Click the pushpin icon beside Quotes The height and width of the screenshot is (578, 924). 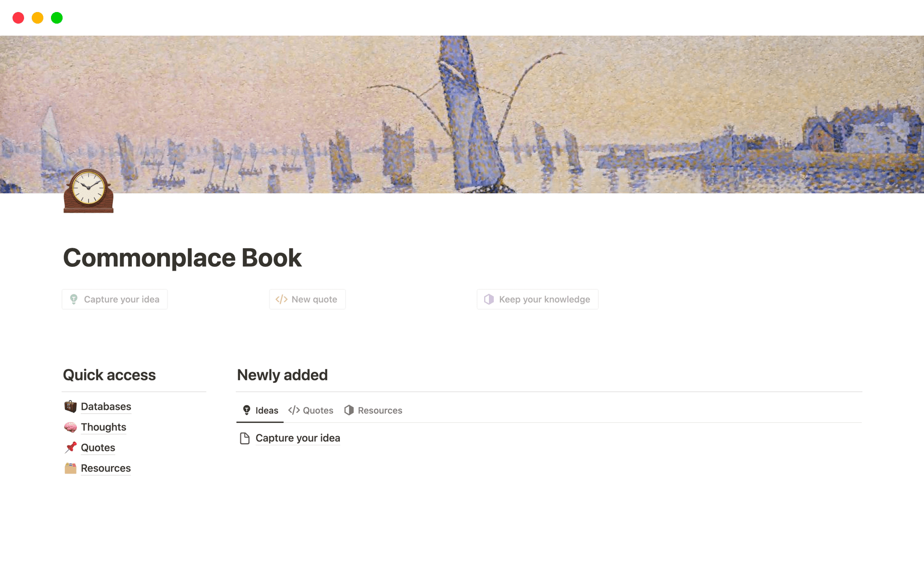(x=70, y=447)
